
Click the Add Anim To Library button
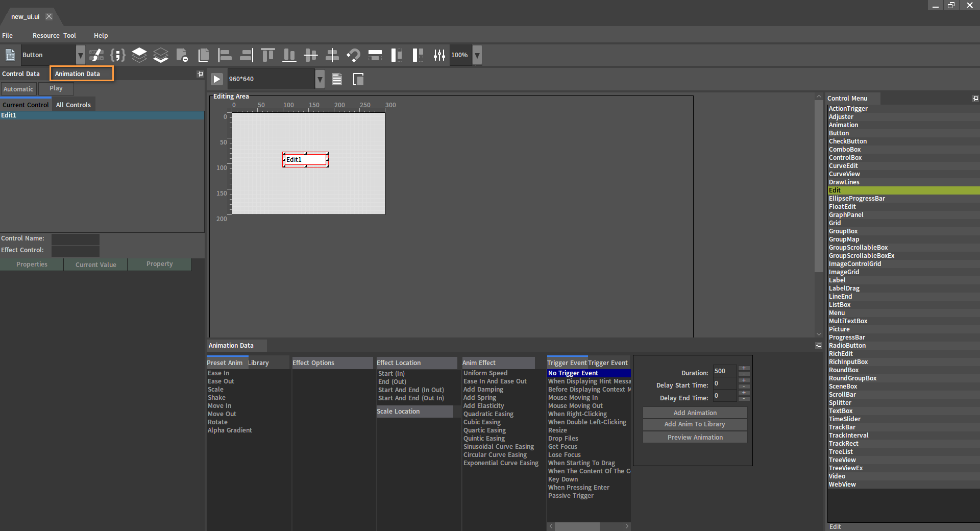[x=695, y=424]
